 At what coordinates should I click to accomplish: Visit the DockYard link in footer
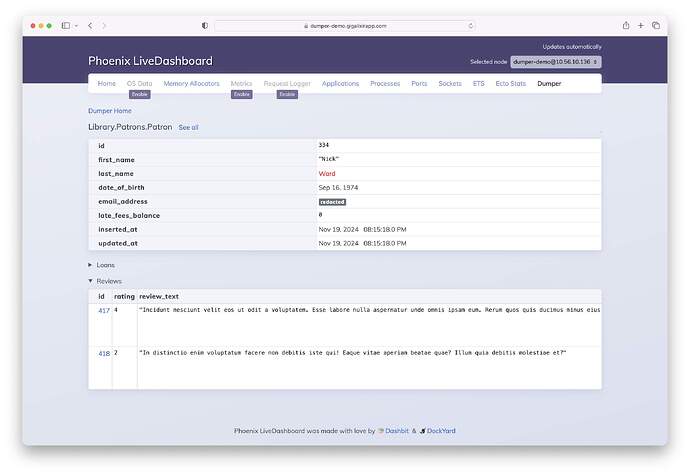tap(441, 431)
